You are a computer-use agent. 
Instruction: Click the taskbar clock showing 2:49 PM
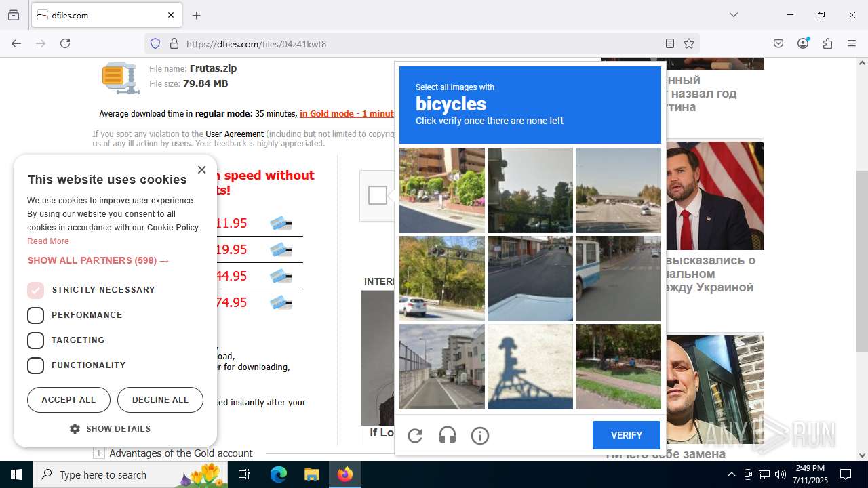(810, 474)
